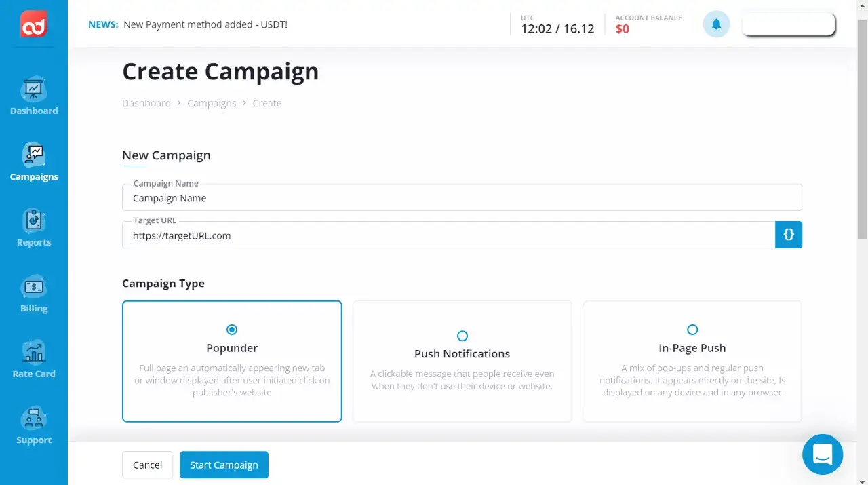Open the Dashboard section from the sidebar
The height and width of the screenshot is (485, 868).
point(34,95)
